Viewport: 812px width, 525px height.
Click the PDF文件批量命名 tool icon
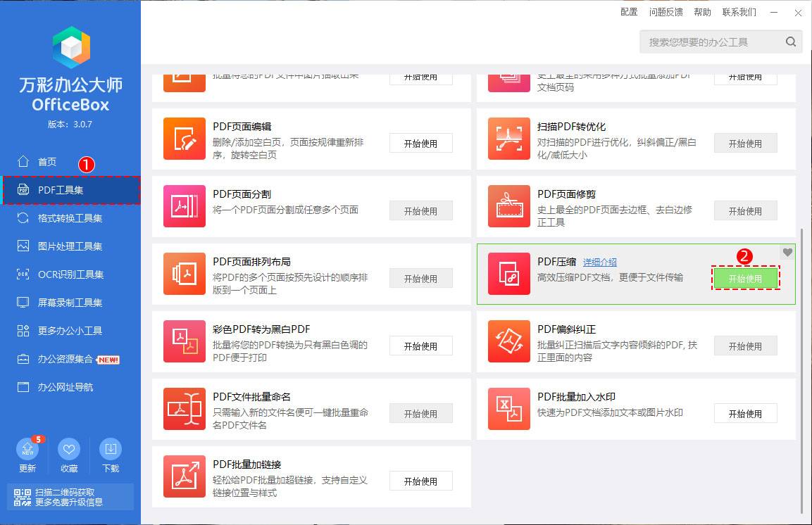point(185,409)
